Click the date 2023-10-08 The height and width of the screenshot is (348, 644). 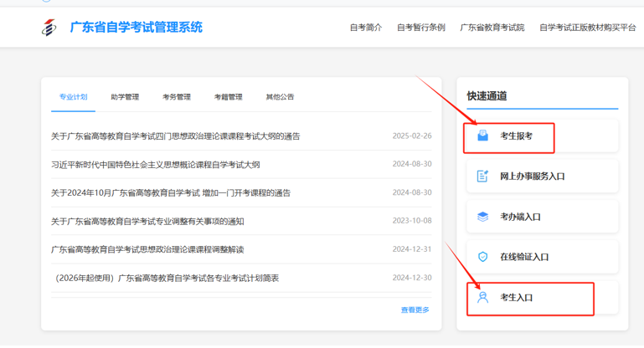tap(412, 221)
